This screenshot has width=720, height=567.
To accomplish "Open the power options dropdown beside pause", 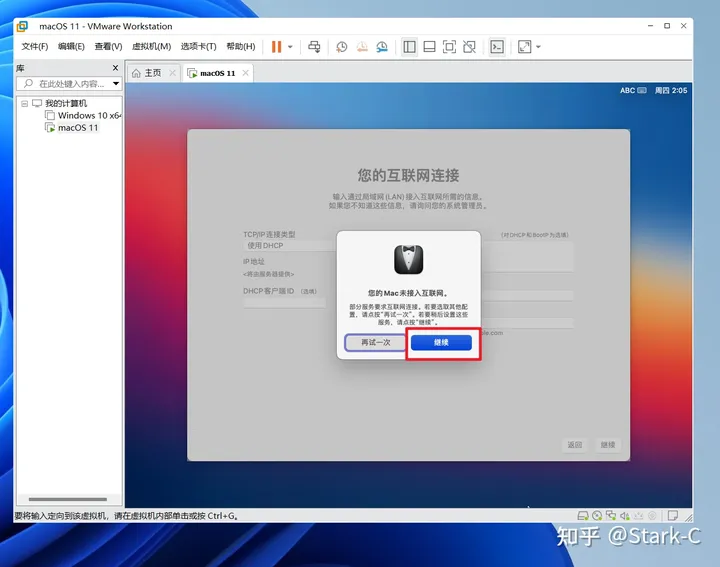I will click(x=290, y=46).
